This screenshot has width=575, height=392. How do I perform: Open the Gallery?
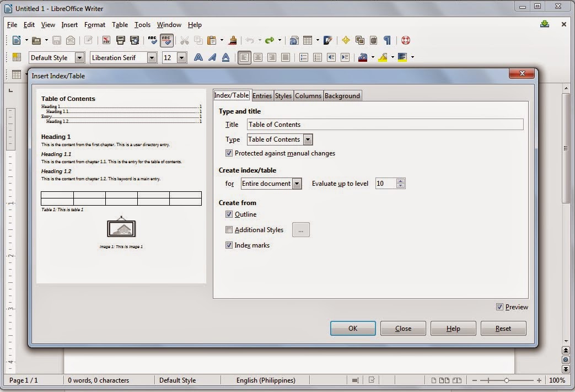359,40
